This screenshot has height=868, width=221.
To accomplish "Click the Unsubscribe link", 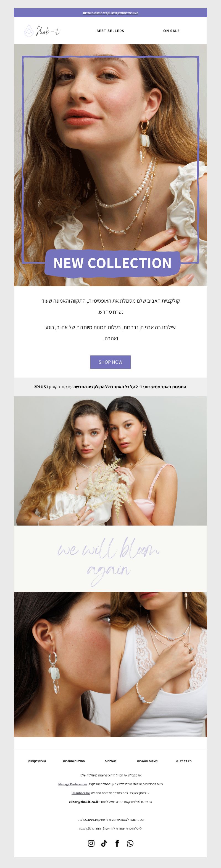I will click(x=80, y=793).
